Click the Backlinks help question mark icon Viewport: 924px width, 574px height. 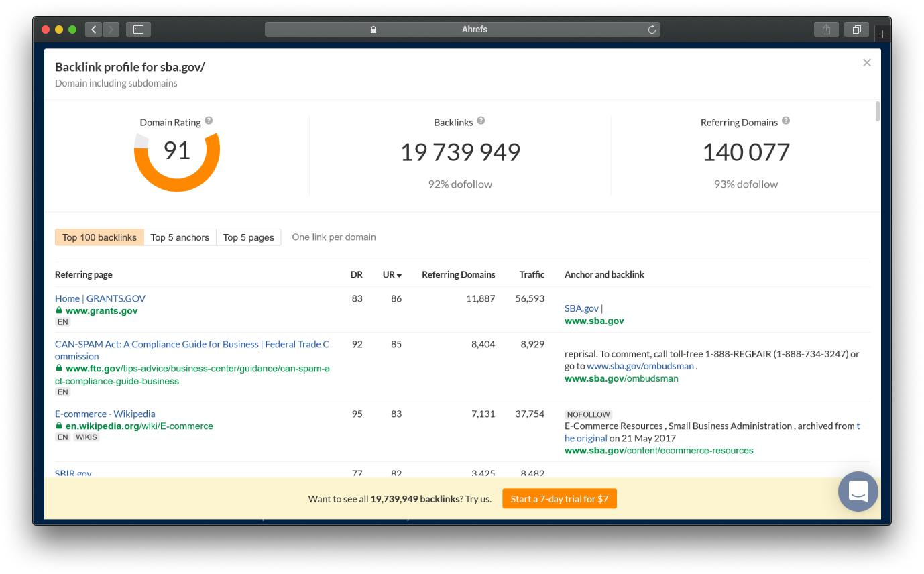pyautogui.click(x=481, y=121)
